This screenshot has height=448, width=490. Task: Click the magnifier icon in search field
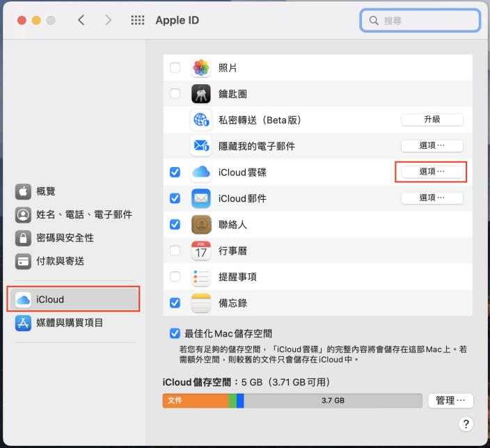[374, 21]
